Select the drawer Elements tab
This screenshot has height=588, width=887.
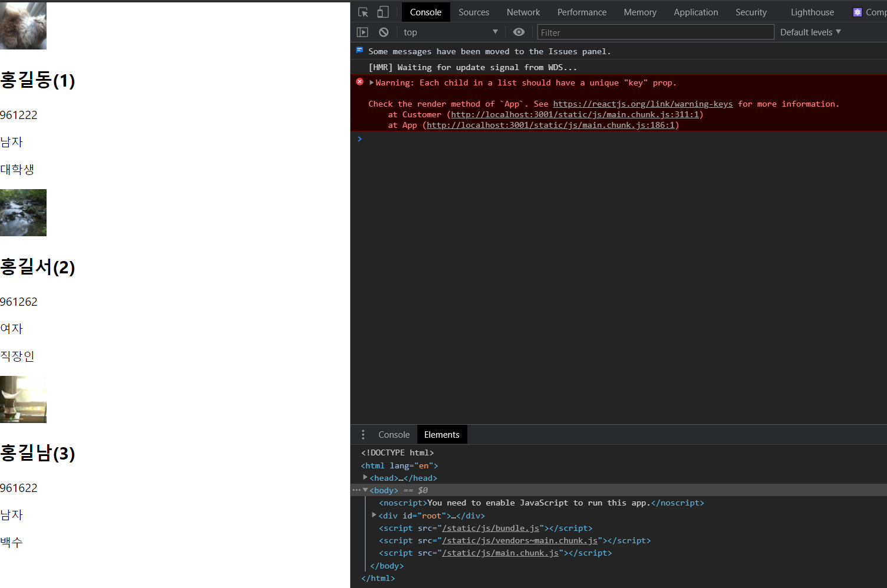coord(442,435)
